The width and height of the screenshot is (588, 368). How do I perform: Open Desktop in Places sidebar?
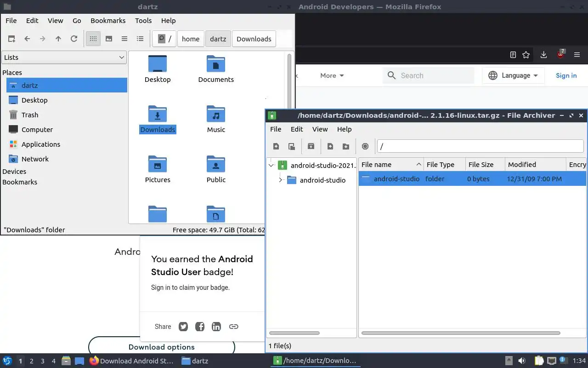pyautogui.click(x=67, y=100)
